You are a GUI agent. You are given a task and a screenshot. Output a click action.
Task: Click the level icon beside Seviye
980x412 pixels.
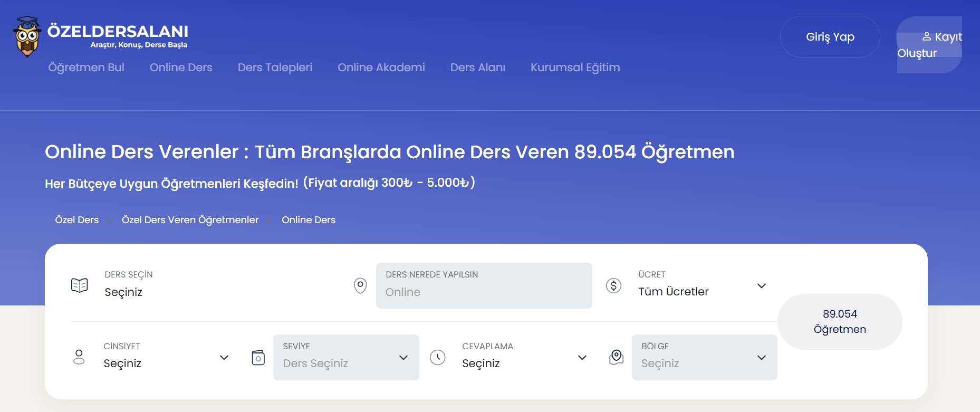point(258,357)
